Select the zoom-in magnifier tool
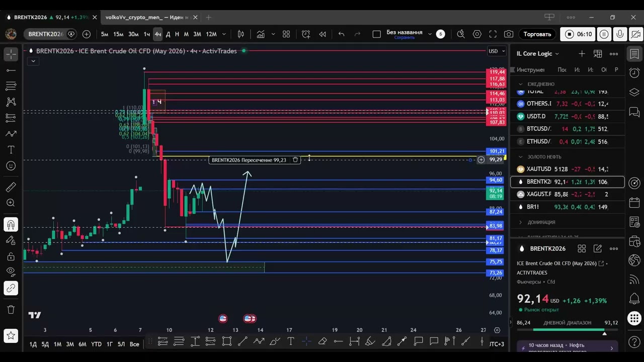This screenshot has height=362, width=644. pos(11,203)
